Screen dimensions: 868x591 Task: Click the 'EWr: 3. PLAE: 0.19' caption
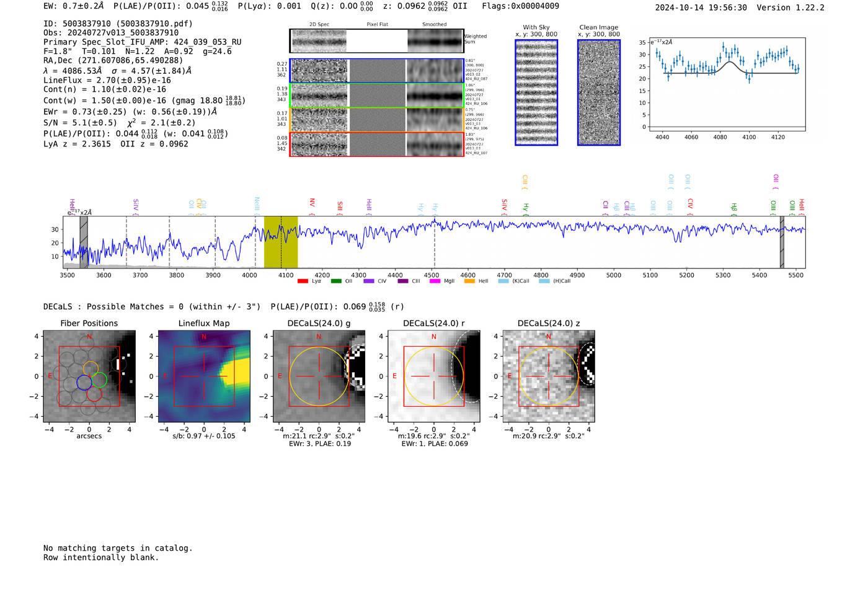(320, 443)
